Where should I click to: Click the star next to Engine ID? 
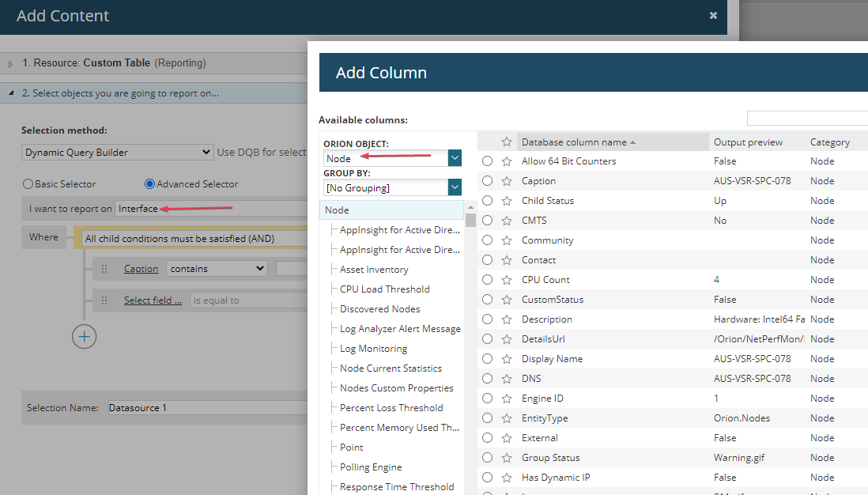click(507, 399)
